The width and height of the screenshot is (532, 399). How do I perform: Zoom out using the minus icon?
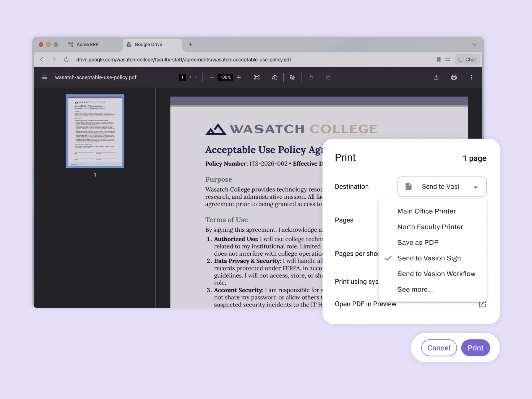pyautogui.click(x=212, y=77)
